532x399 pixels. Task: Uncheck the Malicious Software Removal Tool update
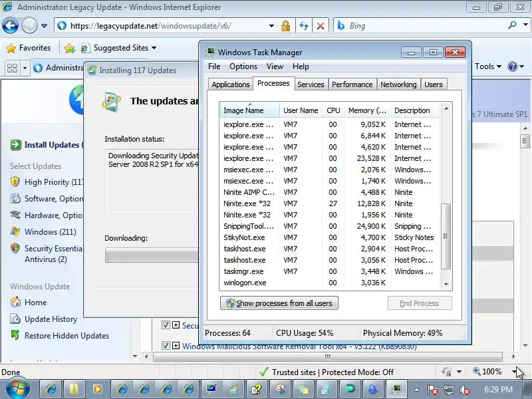tap(166, 345)
